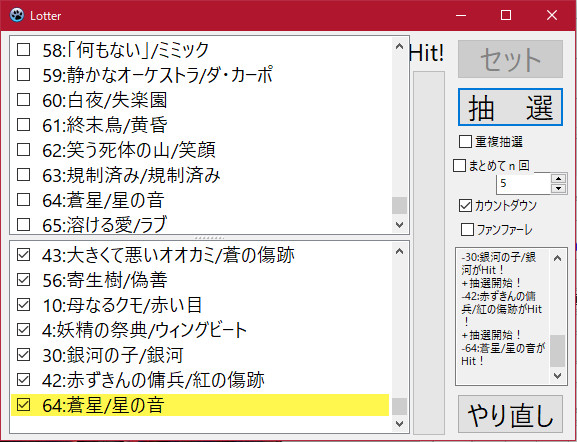
Task: Click upper list scroll down arrow
Action: [x=399, y=224]
